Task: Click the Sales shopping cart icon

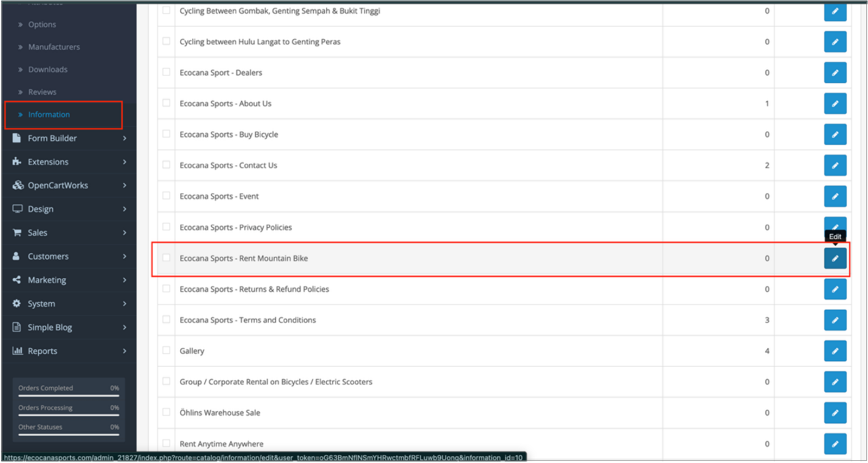Action: (17, 233)
